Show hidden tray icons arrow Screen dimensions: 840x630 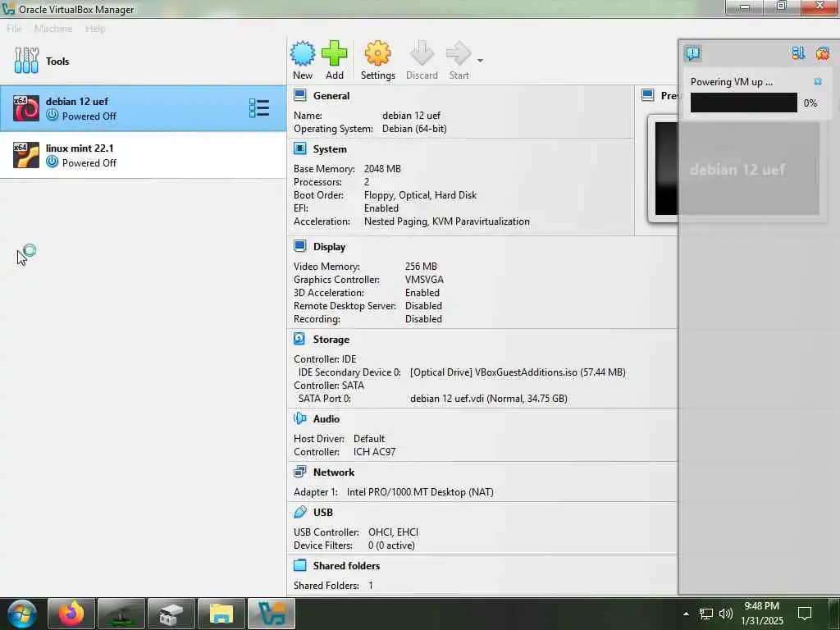pyautogui.click(x=686, y=614)
